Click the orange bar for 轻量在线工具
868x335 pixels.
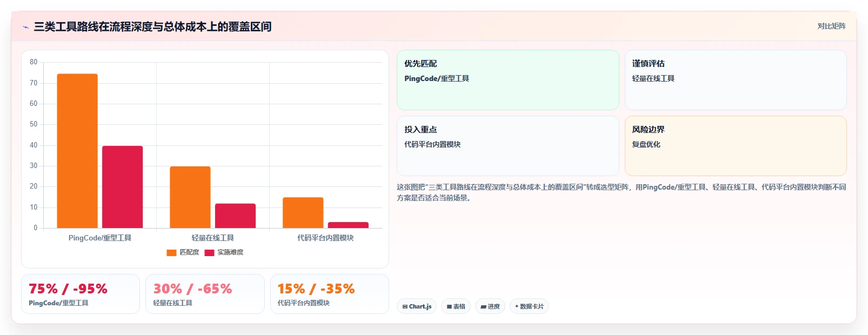click(x=190, y=197)
